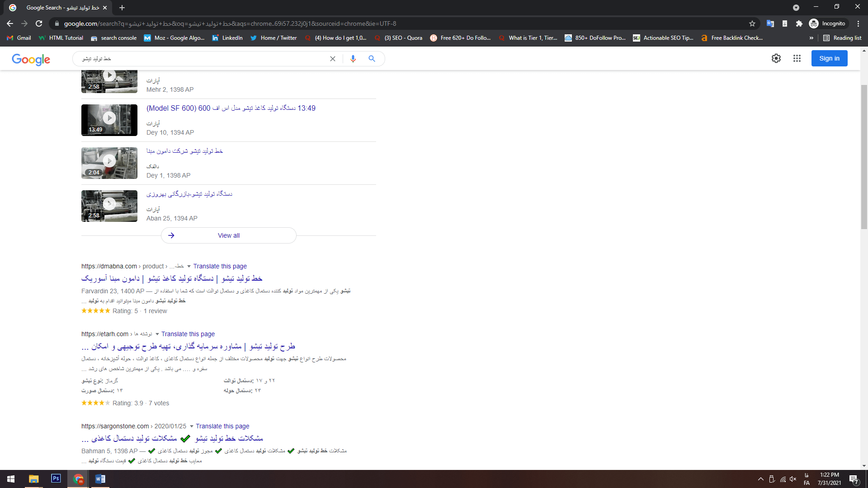Screen dimensions: 868x488
Task: Open Photoshop from the taskbar
Action: (x=56, y=479)
